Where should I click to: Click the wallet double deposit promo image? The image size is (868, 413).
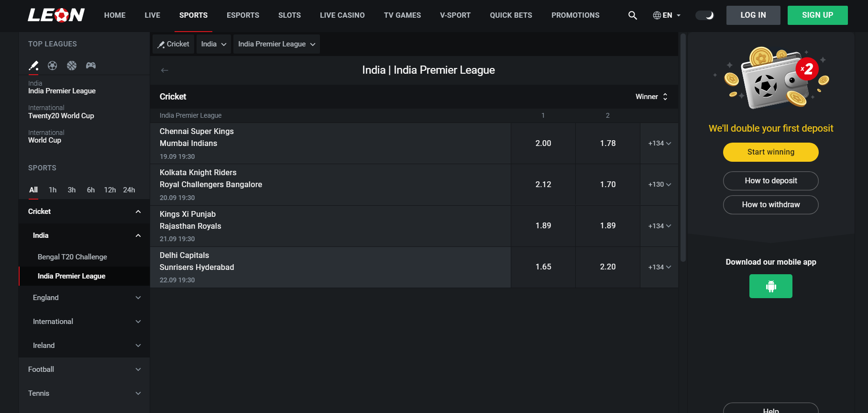point(771,78)
